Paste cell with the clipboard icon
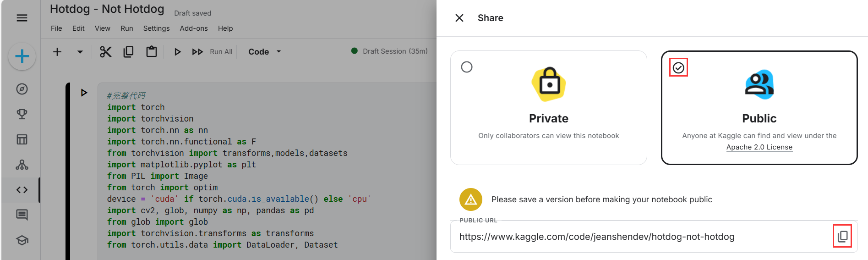Image resolution: width=868 pixels, height=260 pixels. [x=152, y=52]
